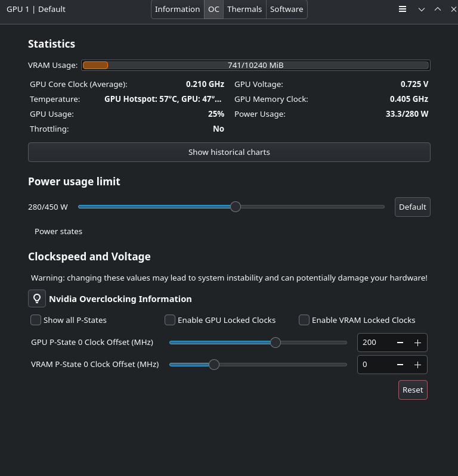Click the power usage limit slider handle
This screenshot has width=458, height=476.
(236, 207)
